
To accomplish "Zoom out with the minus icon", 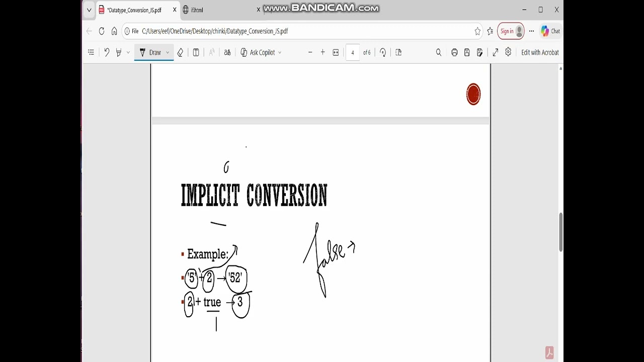I will point(310,52).
